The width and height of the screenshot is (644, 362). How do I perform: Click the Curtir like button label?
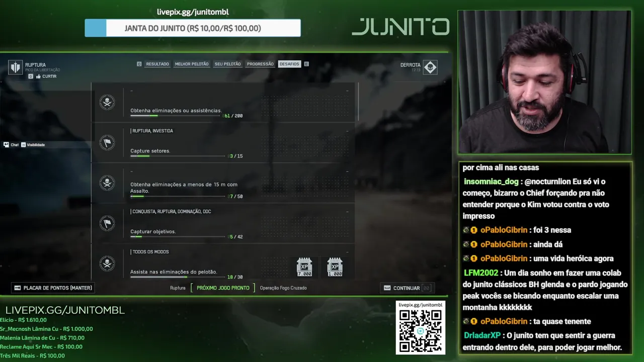coord(49,76)
